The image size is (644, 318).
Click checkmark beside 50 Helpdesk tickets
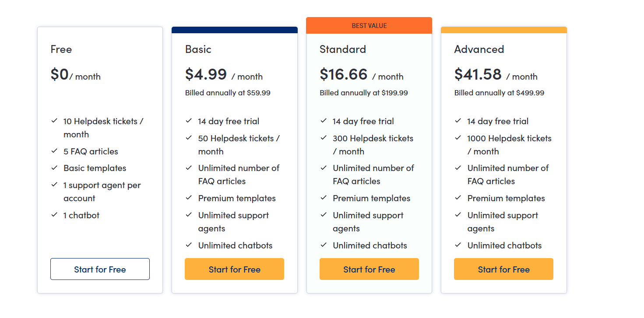tap(189, 137)
